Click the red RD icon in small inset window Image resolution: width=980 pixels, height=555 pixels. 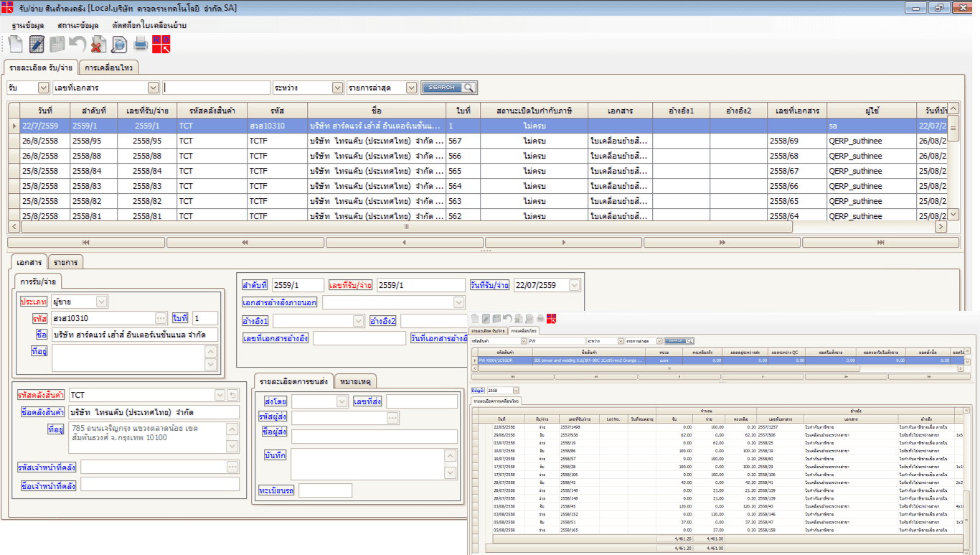[x=551, y=318]
